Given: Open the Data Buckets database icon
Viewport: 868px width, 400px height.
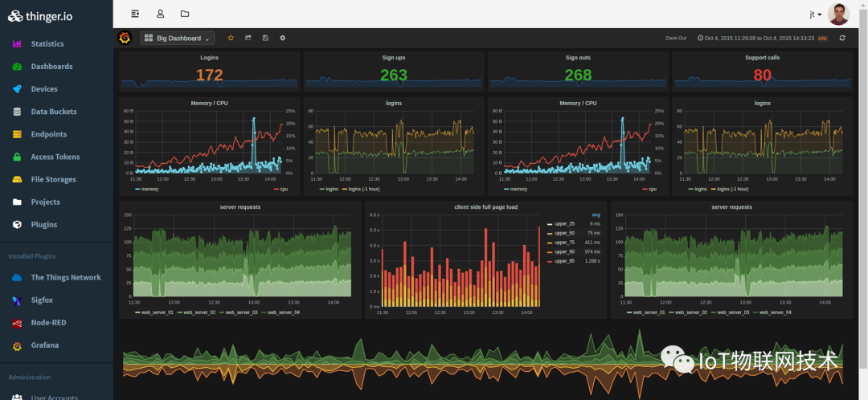Looking at the screenshot, I should pyautogui.click(x=17, y=112).
